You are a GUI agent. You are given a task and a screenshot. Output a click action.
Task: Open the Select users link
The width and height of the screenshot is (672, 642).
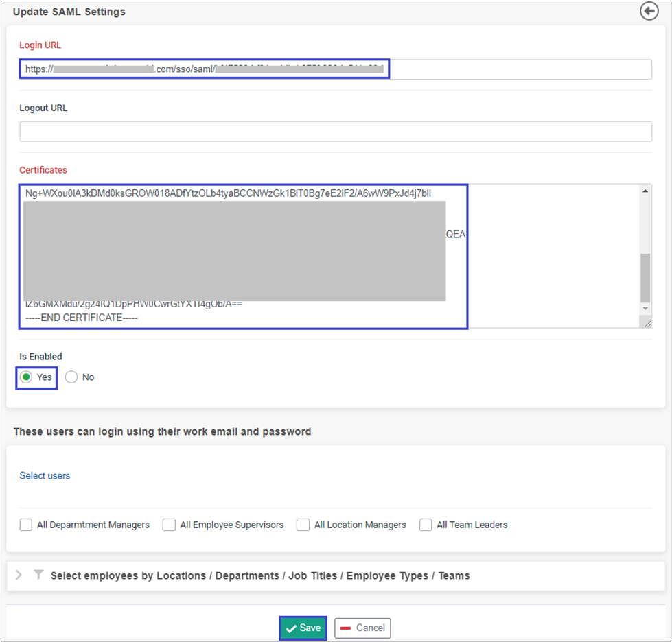[x=45, y=475]
